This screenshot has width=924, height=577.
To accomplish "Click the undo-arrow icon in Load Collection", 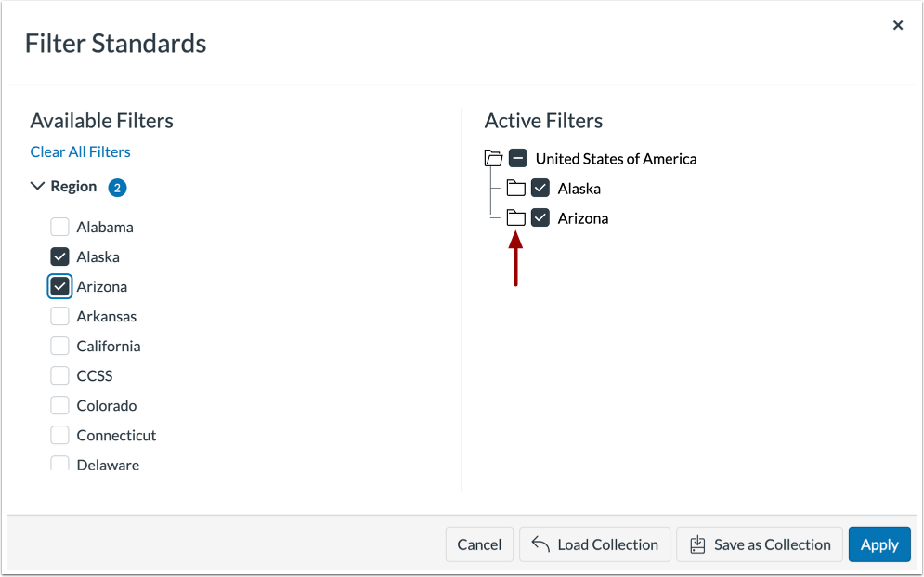I will pos(540,544).
